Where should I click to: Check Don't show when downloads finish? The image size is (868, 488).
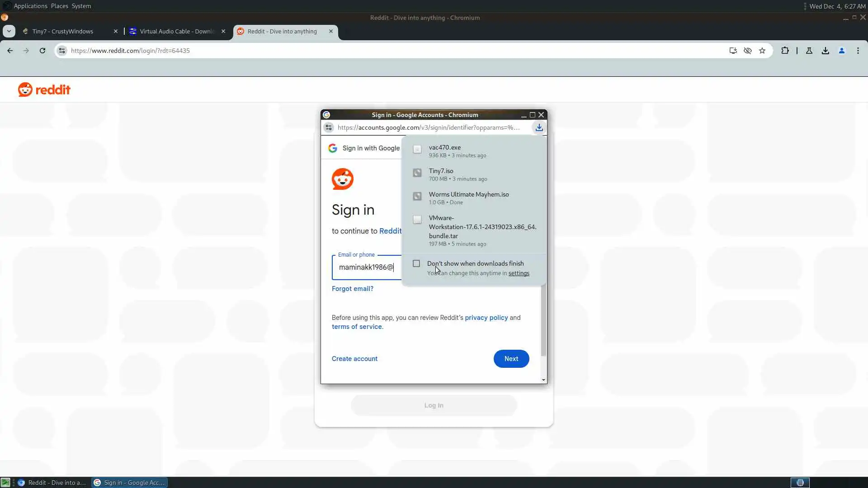point(416,263)
